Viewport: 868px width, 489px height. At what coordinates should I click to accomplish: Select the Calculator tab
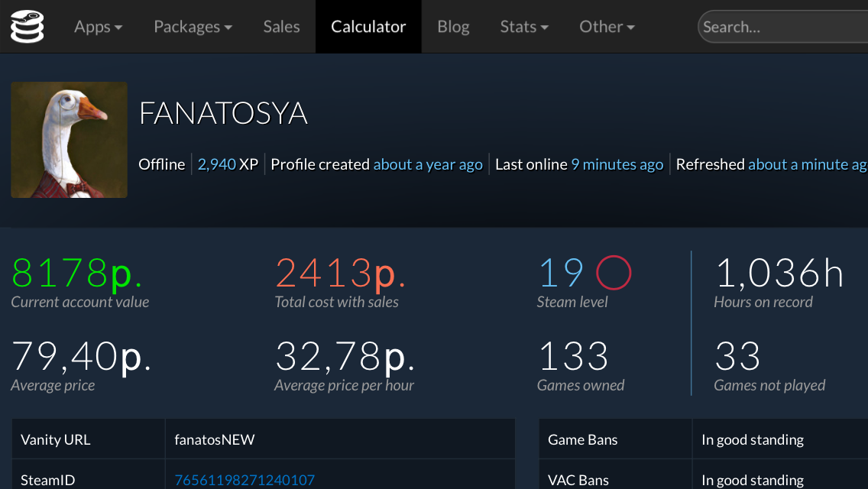point(368,27)
